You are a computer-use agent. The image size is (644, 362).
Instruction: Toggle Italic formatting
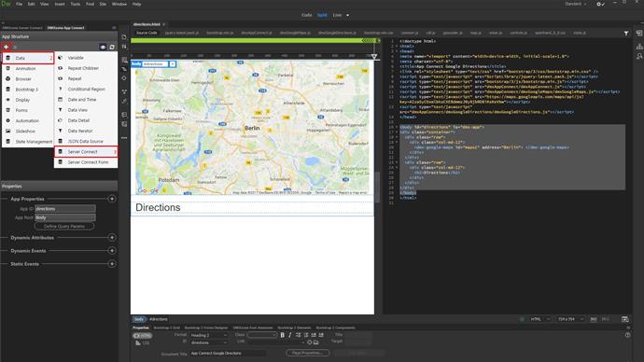290,335
